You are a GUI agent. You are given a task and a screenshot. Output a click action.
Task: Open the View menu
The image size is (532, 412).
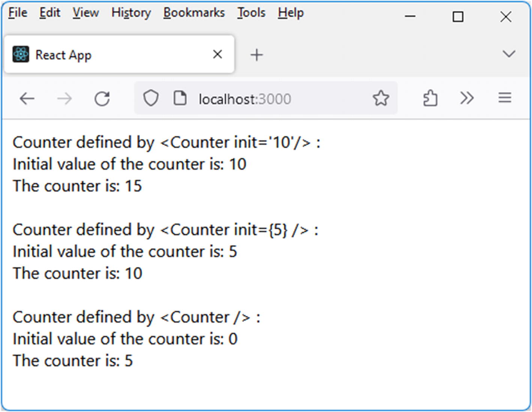[x=86, y=13]
